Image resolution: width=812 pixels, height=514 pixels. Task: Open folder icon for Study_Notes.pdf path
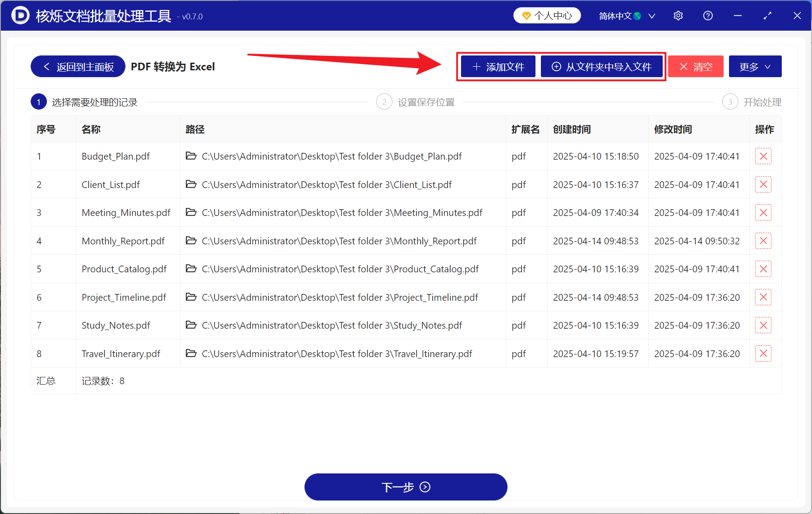click(x=191, y=325)
